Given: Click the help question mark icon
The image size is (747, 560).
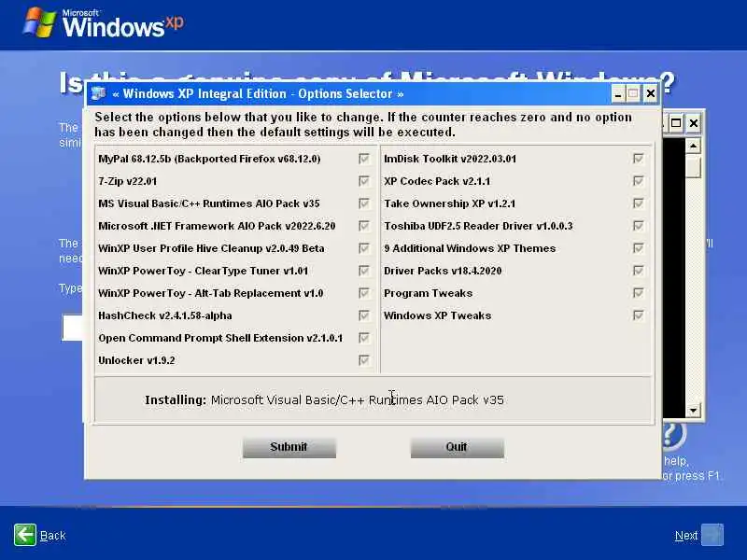Looking at the screenshot, I should coord(673,434).
